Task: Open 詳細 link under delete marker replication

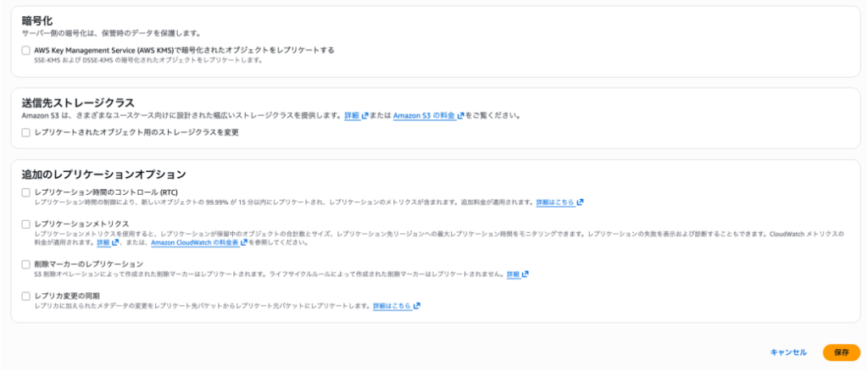Action: [513, 274]
